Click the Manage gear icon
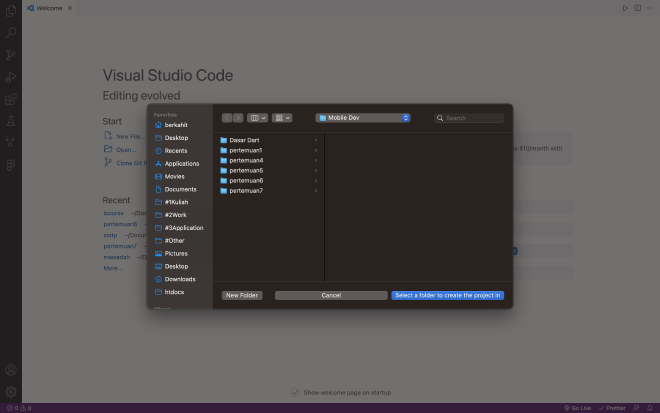Screen dimensions: 660x413 coord(11,391)
